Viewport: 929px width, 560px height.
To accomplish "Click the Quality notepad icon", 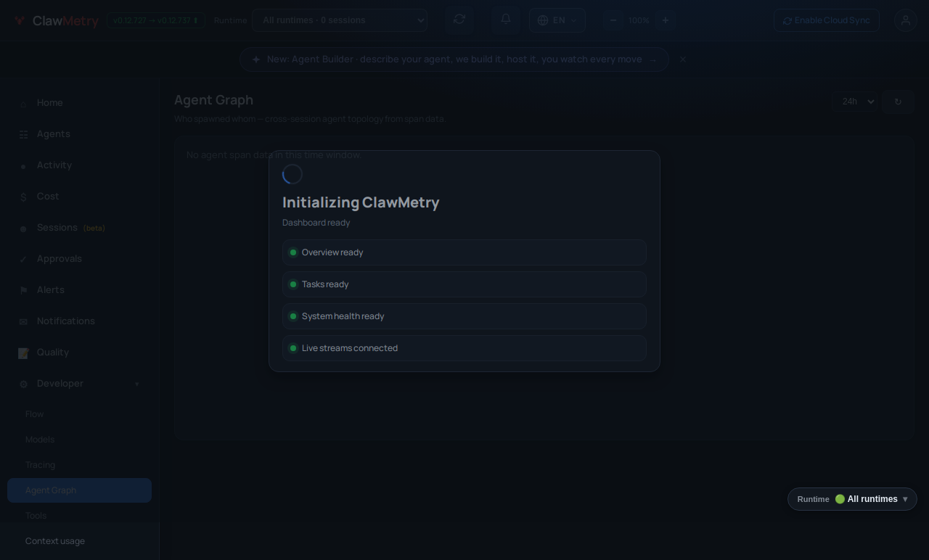I will click(x=23, y=353).
